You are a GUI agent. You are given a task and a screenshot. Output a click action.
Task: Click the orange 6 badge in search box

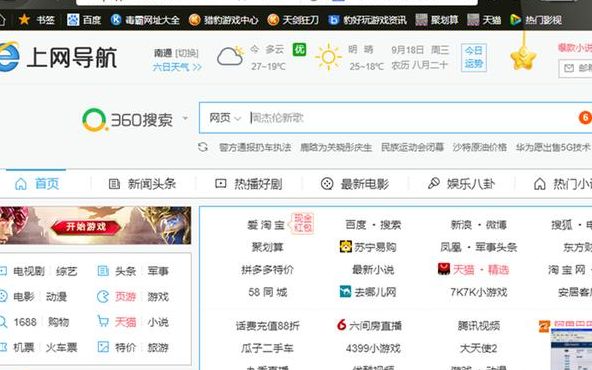click(585, 118)
